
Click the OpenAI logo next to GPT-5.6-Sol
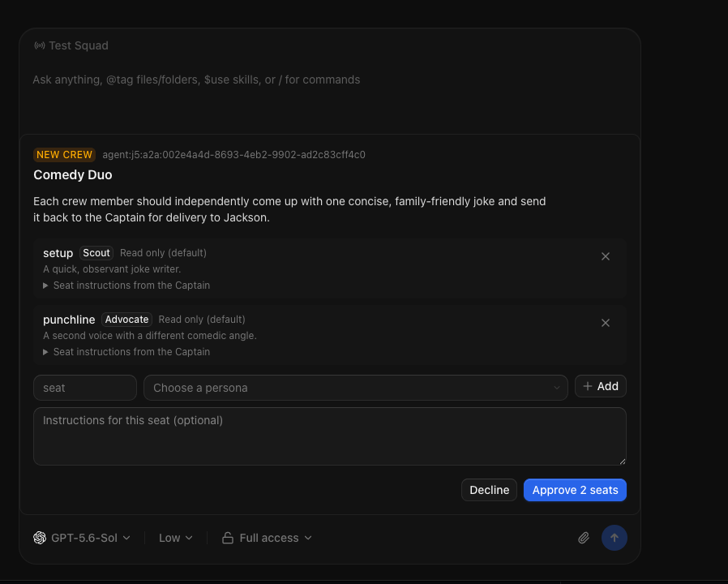coord(40,538)
